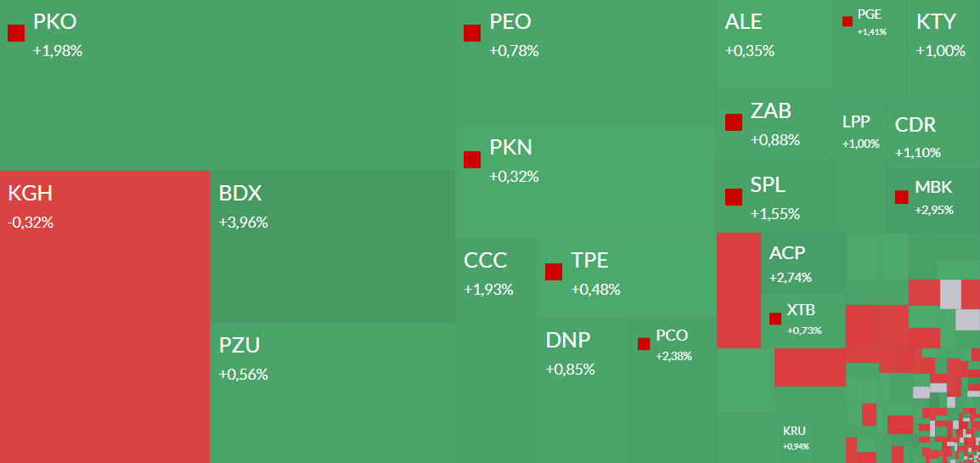Select the red square icon beside SPL
Image resolution: width=980 pixels, height=463 pixels.
[734, 196]
